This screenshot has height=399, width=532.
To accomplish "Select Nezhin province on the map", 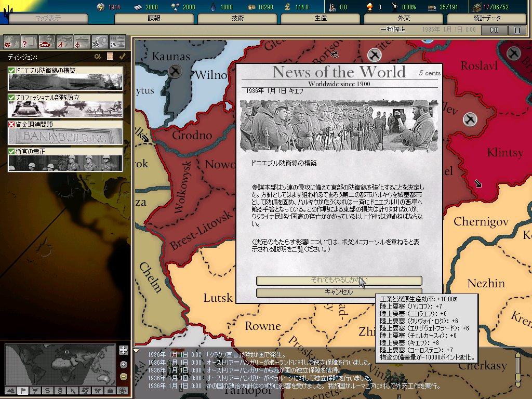I will 486,283.
